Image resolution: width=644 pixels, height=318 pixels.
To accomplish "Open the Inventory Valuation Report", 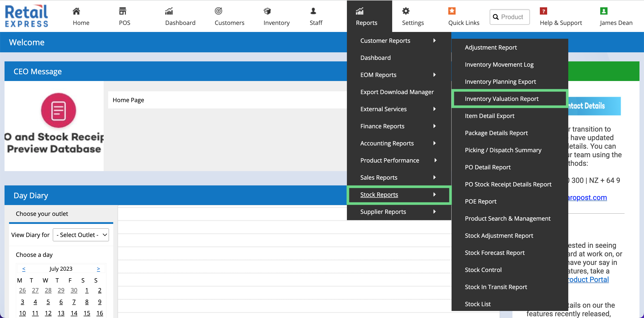I will pos(502,99).
